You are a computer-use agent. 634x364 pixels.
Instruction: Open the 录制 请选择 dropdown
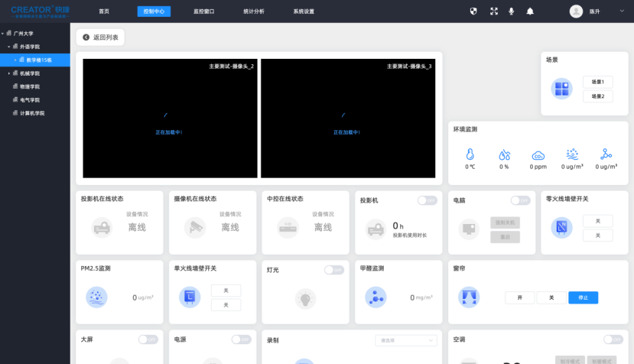coord(405,340)
